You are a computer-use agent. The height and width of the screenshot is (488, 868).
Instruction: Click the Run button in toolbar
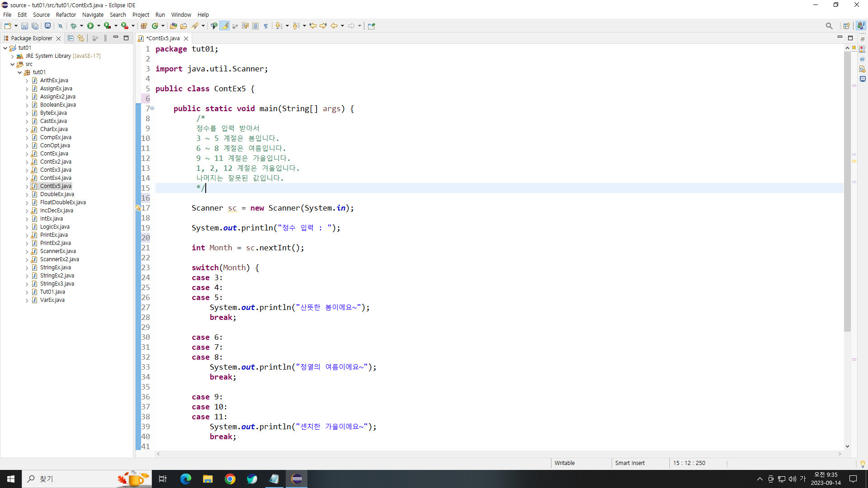coord(90,26)
